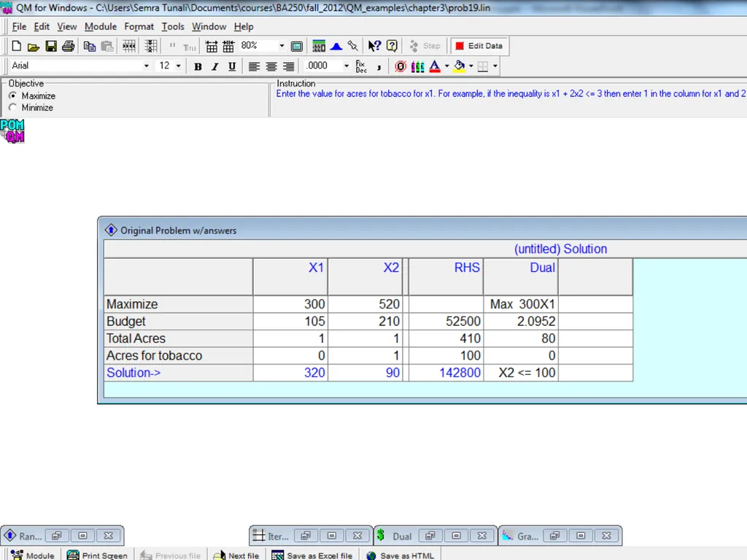Create a new file with toolbar icon

tap(16, 46)
